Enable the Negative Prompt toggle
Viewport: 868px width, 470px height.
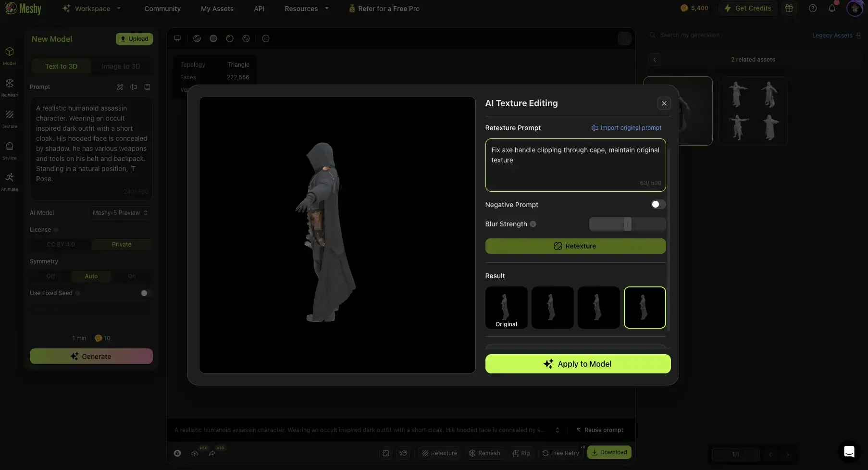(x=657, y=204)
